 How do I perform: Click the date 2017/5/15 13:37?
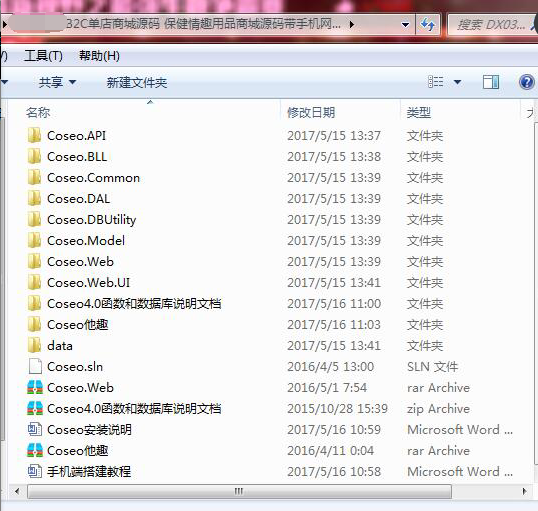click(x=334, y=136)
